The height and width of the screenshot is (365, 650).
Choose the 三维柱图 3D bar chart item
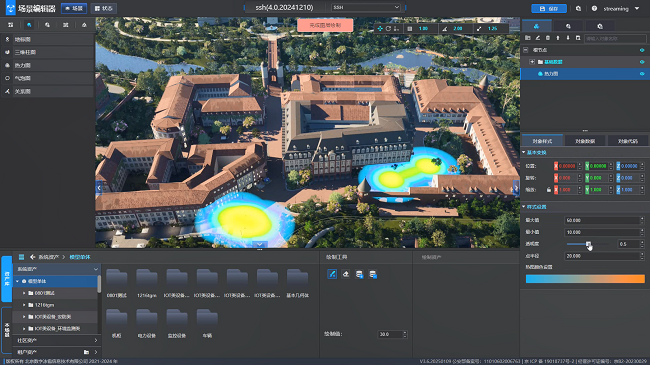point(47,52)
